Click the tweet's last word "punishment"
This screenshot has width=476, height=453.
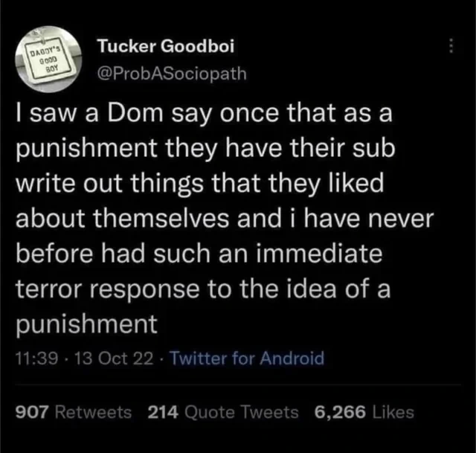click(x=86, y=324)
